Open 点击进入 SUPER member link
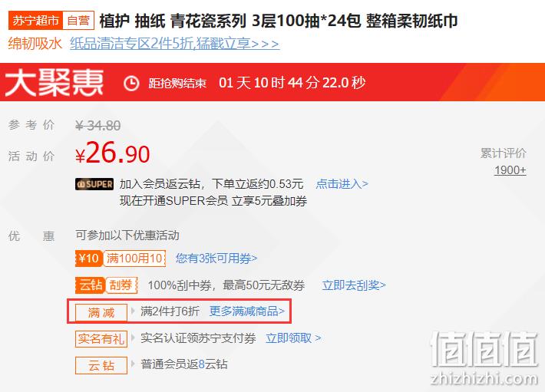Viewport: 545px width, 392px height. [x=342, y=183]
